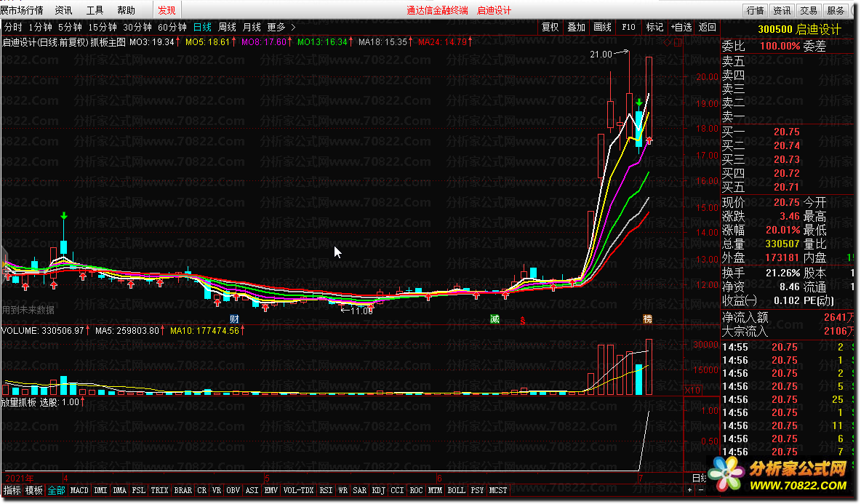The width and height of the screenshot is (861, 504).
Task: Select the 日线 daily period
Action: 202,27
